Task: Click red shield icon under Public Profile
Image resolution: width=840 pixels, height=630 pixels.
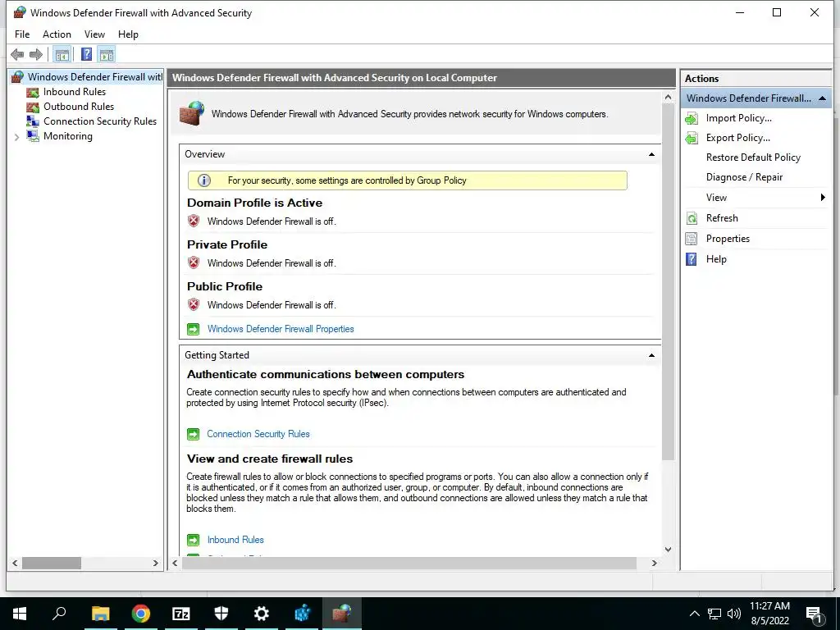Action: [x=194, y=304]
